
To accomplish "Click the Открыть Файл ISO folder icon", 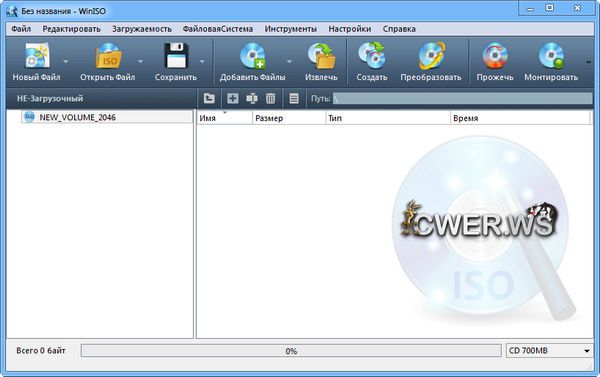I will coord(108,56).
